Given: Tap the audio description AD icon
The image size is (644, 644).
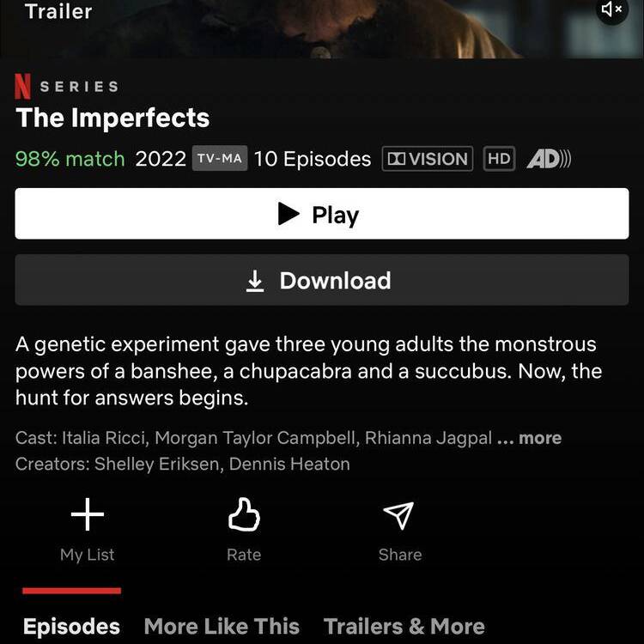Looking at the screenshot, I should point(549,159).
